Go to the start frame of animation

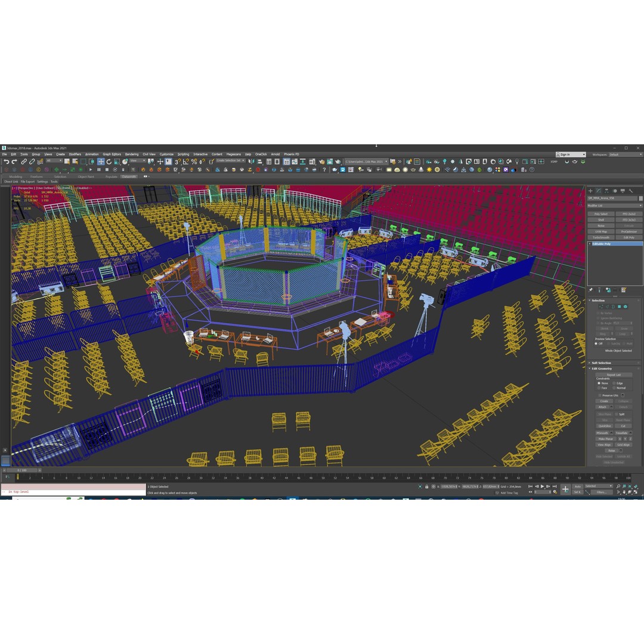531,487
